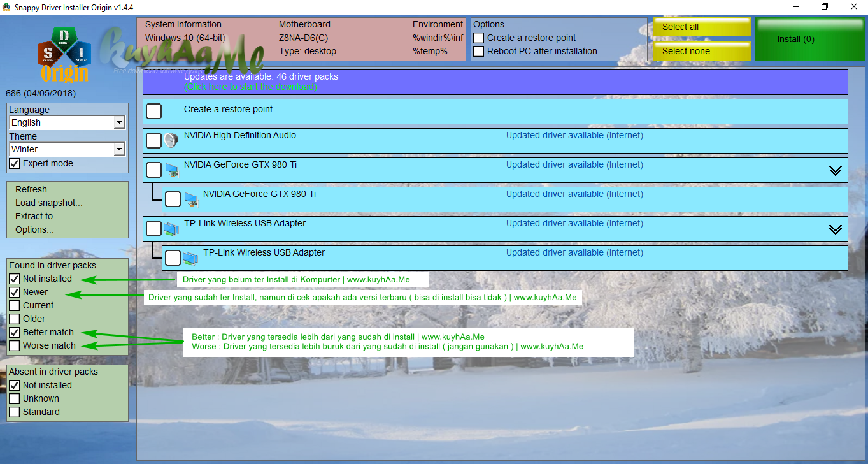Image resolution: width=868 pixels, height=464 pixels.
Task: Click the 'Motherboard' heading
Action: point(305,24)
